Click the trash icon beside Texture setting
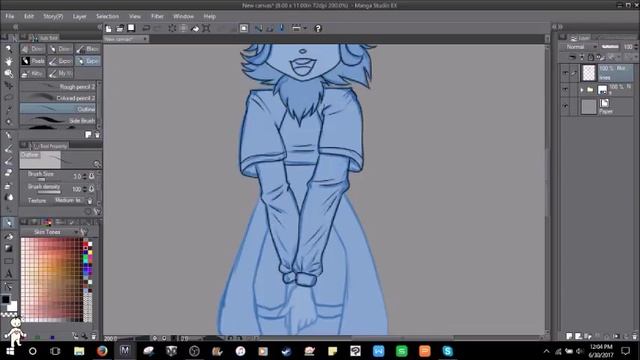The width and height of the screenshot is (640, 360). coord(90,200)
